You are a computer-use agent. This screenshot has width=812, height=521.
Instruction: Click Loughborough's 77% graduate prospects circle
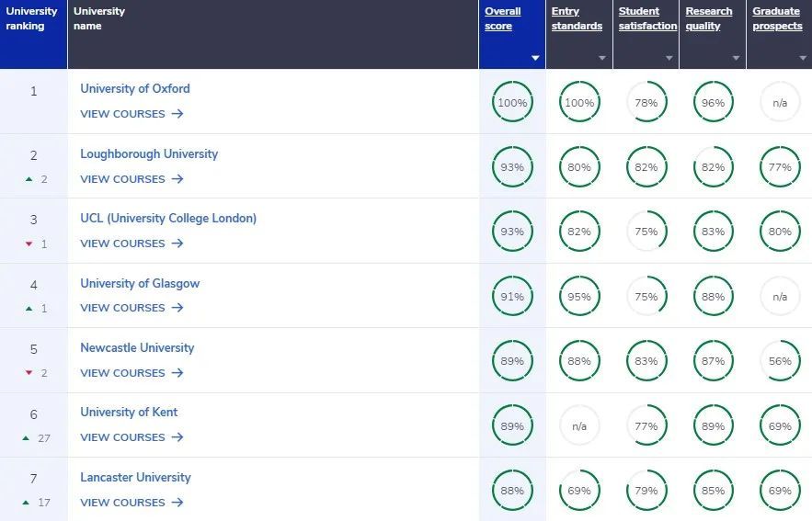coord(780,166)
